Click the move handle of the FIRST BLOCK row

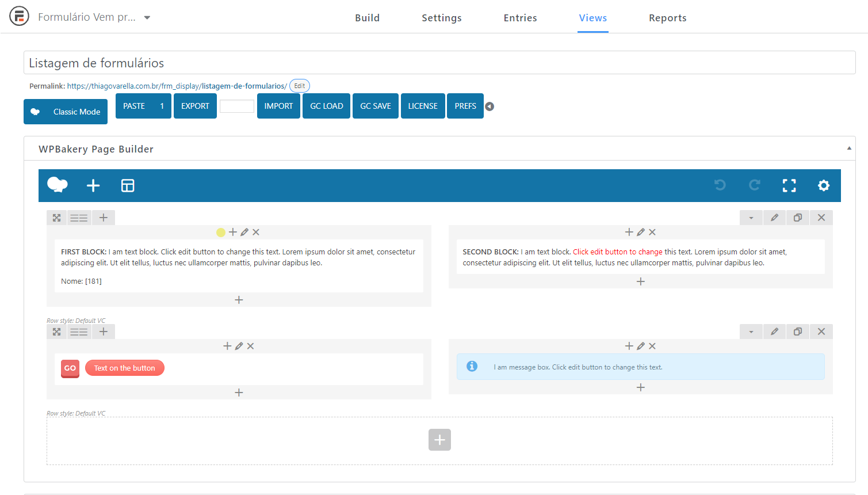point(57,218)
